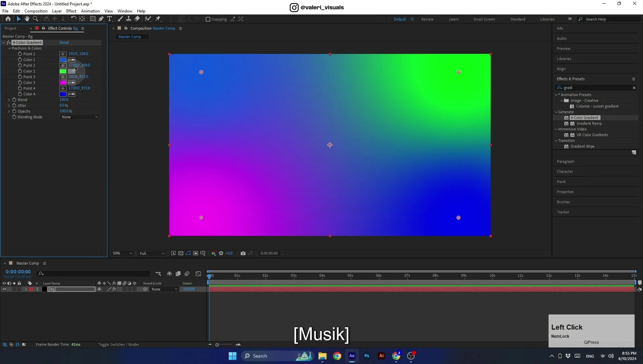Screen dimensions: 643x364
Task: Select the Hand tool
Action: point(27,19)
